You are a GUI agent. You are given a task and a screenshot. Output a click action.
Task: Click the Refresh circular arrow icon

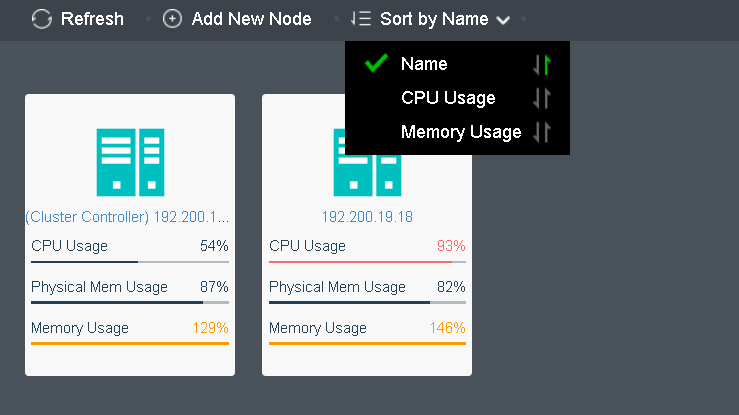[x=41, y=19]
